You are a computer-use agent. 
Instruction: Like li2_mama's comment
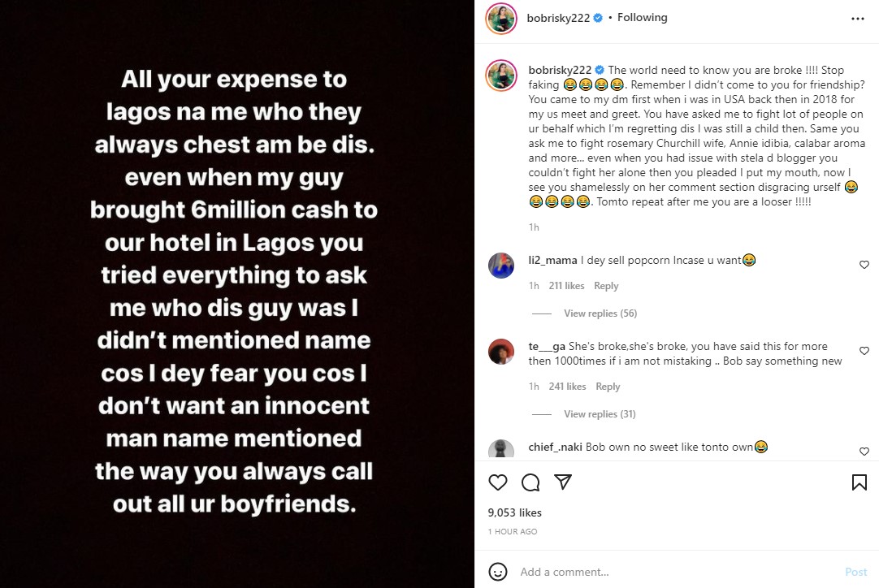864,265
